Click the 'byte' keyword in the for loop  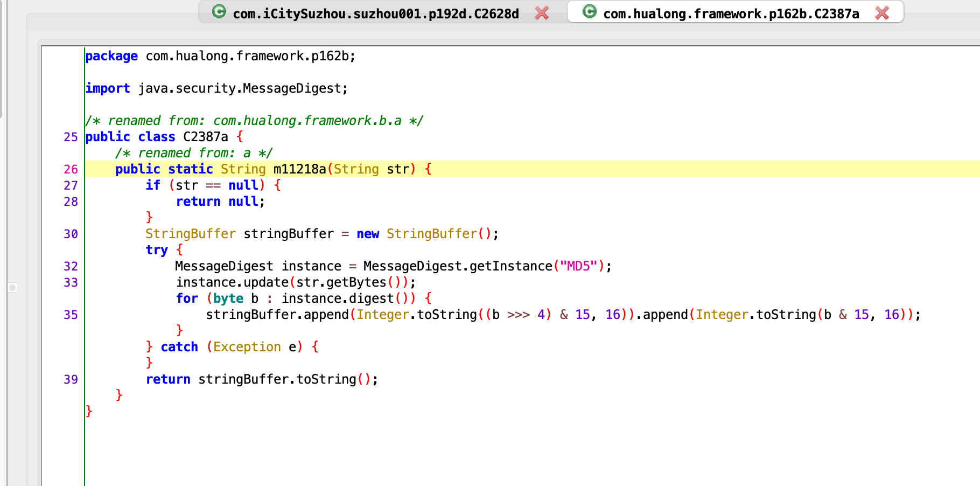[228, 298]
